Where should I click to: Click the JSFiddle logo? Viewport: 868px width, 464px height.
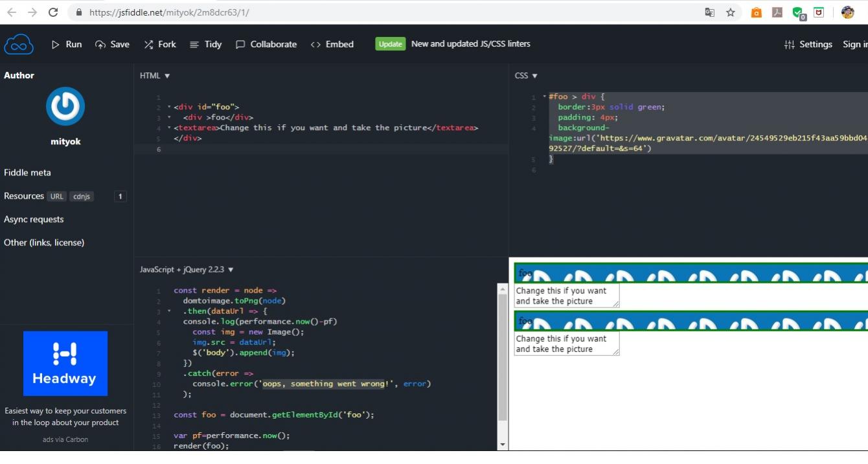tap(19, 44)
